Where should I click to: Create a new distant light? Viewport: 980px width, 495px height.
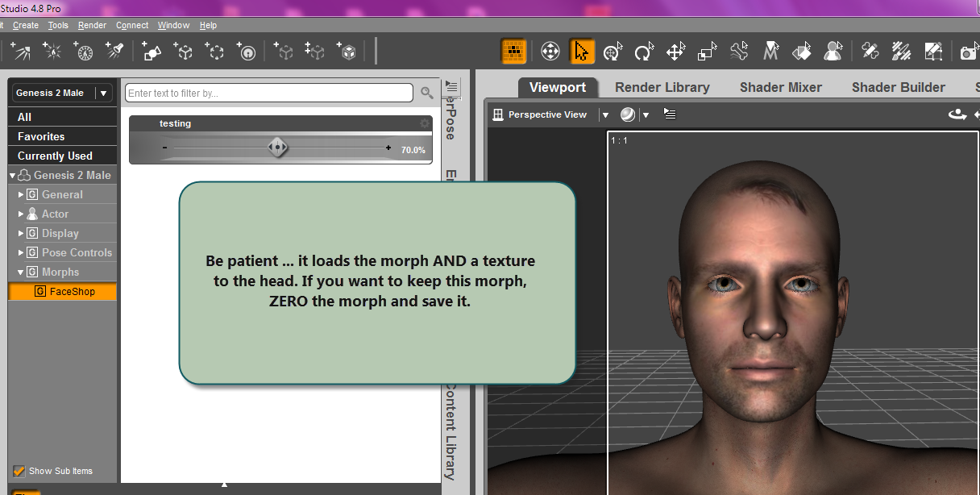(21, 52)
